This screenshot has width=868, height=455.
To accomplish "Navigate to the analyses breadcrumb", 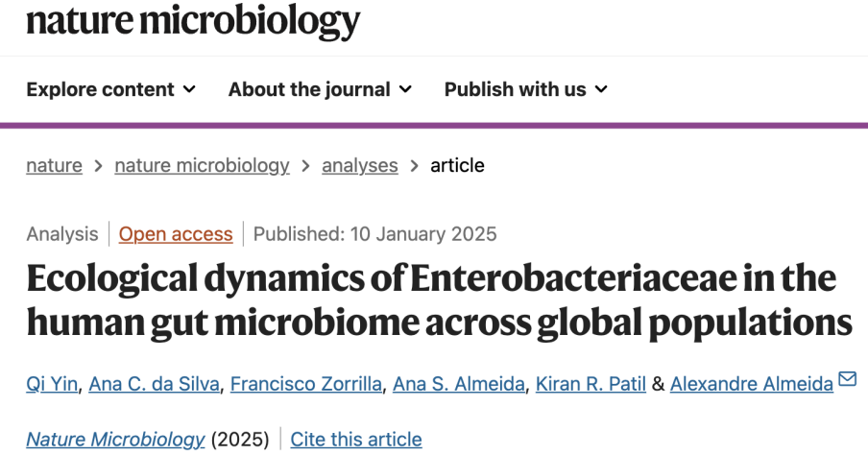I will [359, 165].
